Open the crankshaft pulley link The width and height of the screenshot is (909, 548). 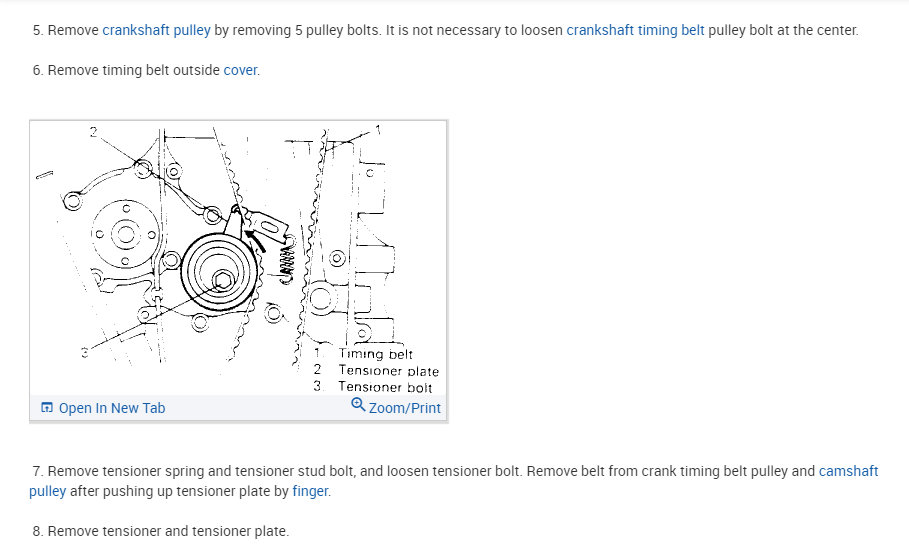[x=156, y=30]
